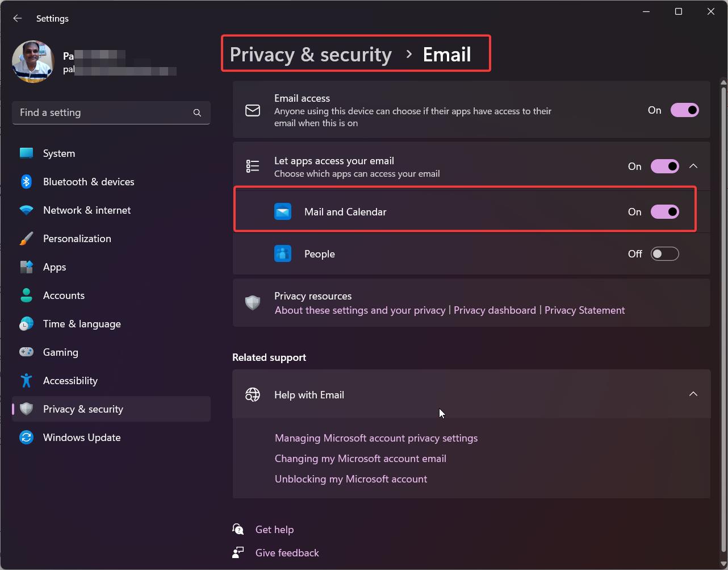The height and width of the screenshot is (570, 728).
Task: Enable email access for People app
Action: click(x=664, y=254)
